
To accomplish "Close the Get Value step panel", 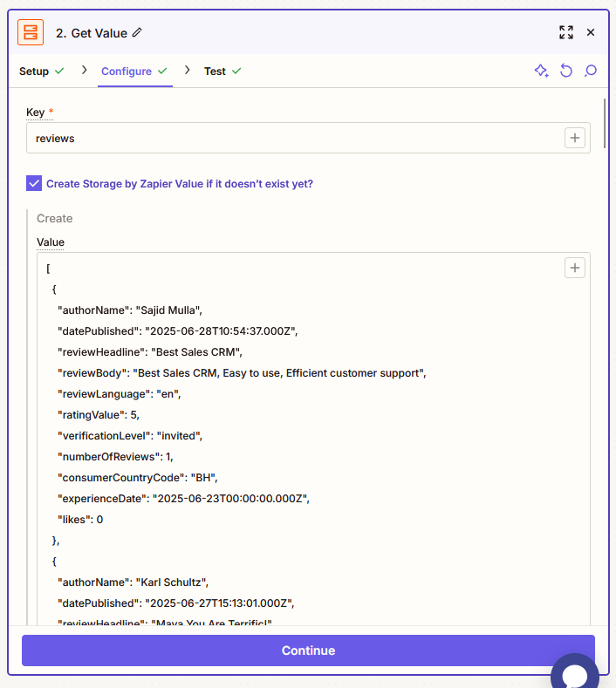I will (591, 32).
